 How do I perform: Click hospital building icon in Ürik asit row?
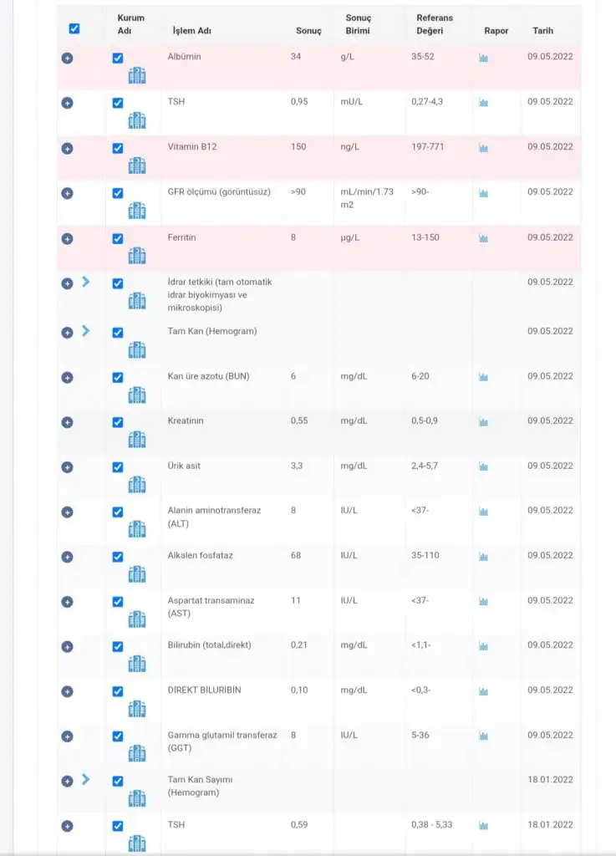tap(137, 484)
